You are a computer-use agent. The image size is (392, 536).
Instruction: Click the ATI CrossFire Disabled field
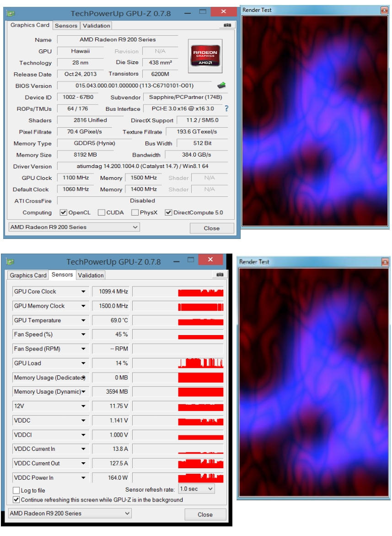click(x=142, y=200)
